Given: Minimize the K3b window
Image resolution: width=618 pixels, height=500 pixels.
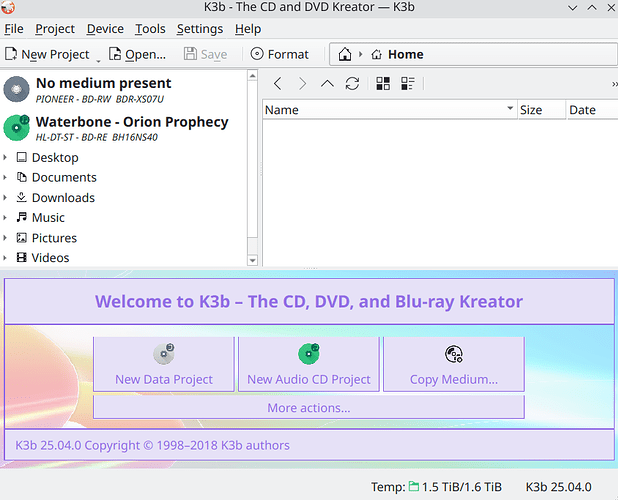Looking at the screenshot, I should 572,7.
